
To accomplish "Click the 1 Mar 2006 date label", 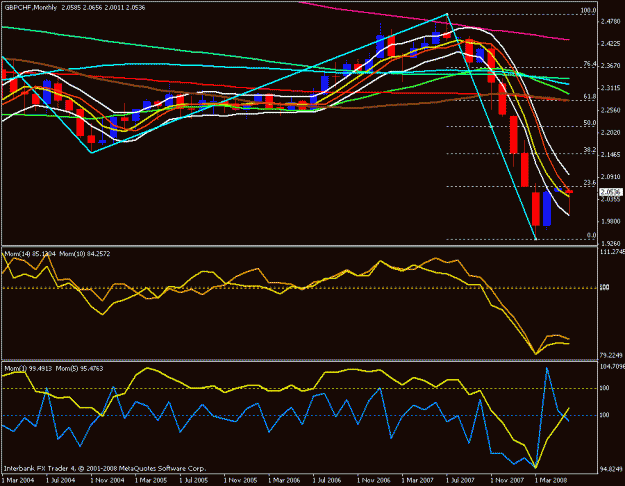I will pos(283,480).
